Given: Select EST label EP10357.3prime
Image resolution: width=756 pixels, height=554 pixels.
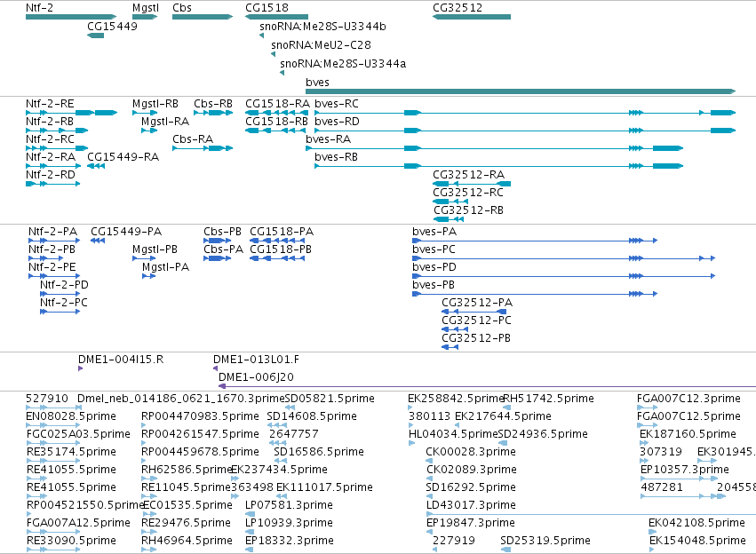Looking at the screenshot, I should pos(685,471).
